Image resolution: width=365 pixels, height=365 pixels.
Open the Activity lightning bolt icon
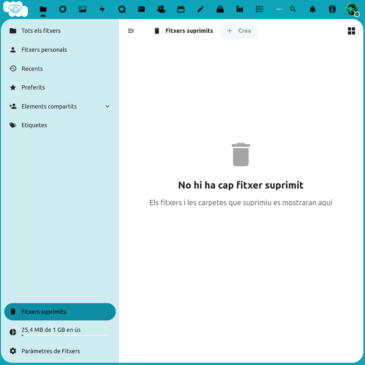pyautogui.click(x=102, y=9)
